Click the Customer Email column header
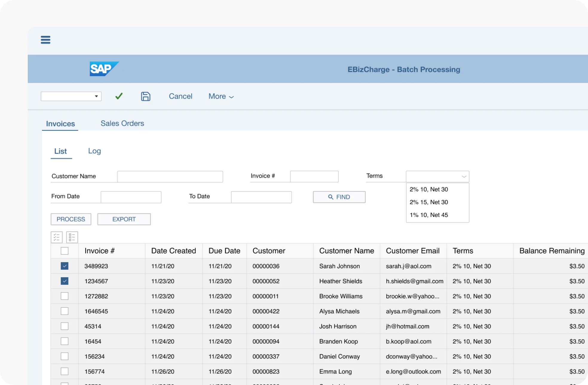Image resolution: width=588 pixels, height=385 pixels. (413, 251)
